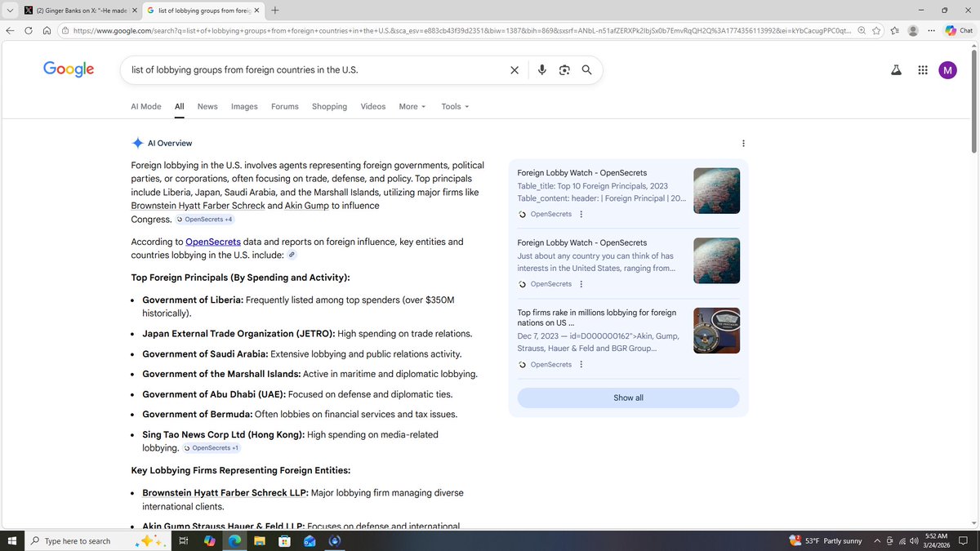980x551 pixels.
Task: Open the OpenSecrets +1 source chip
Action: coord(212,448)
